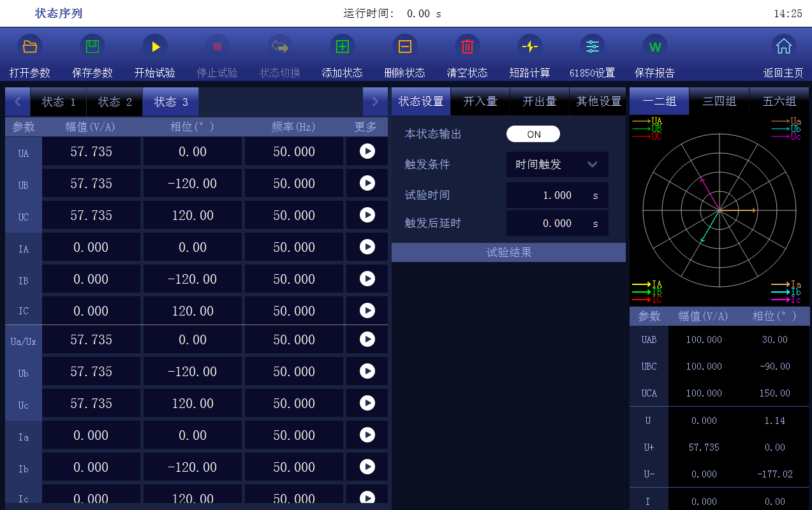
Task: Start the test with 开始试验 icon
Action: (x=155, y=47)
